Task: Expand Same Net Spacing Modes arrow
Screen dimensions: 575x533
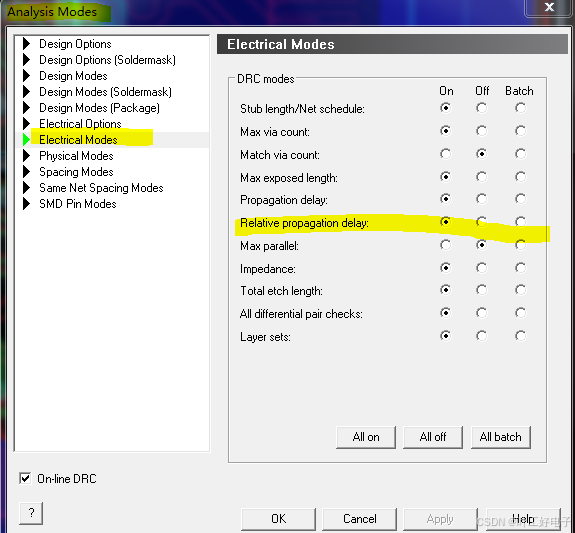Action: pyautogui.click(x=26, y=188)
